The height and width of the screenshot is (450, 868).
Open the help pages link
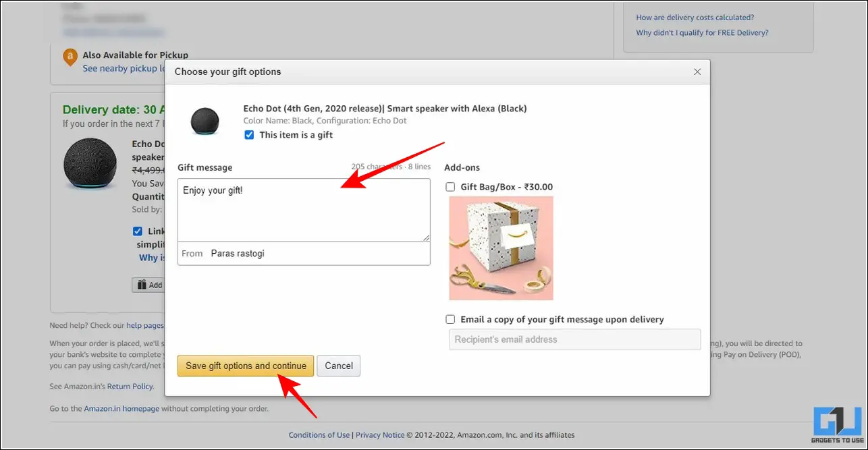145,325
